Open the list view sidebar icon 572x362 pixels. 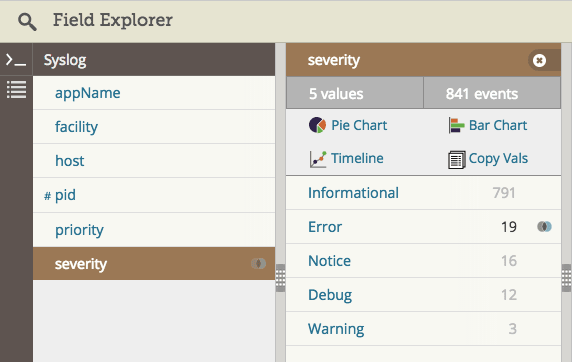point(16,89)
